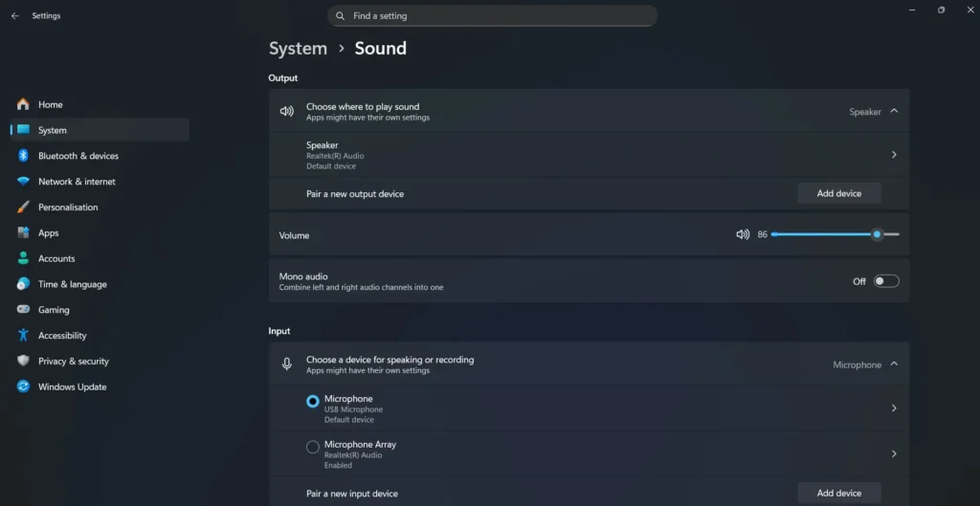Click the Volume slider track
This screenshot has height=506, width=980.
835,234
